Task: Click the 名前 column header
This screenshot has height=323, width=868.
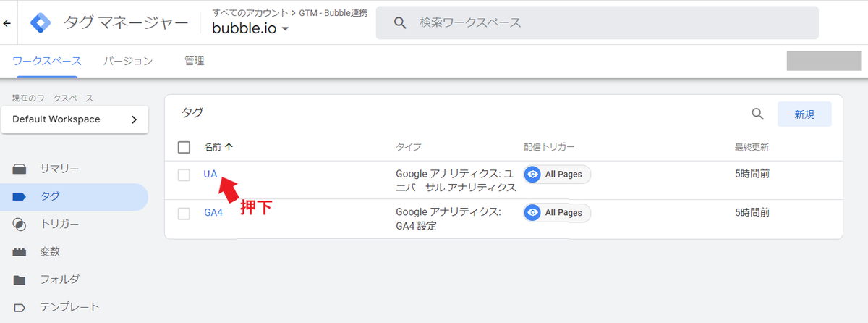Action: (x=213, y=147)
